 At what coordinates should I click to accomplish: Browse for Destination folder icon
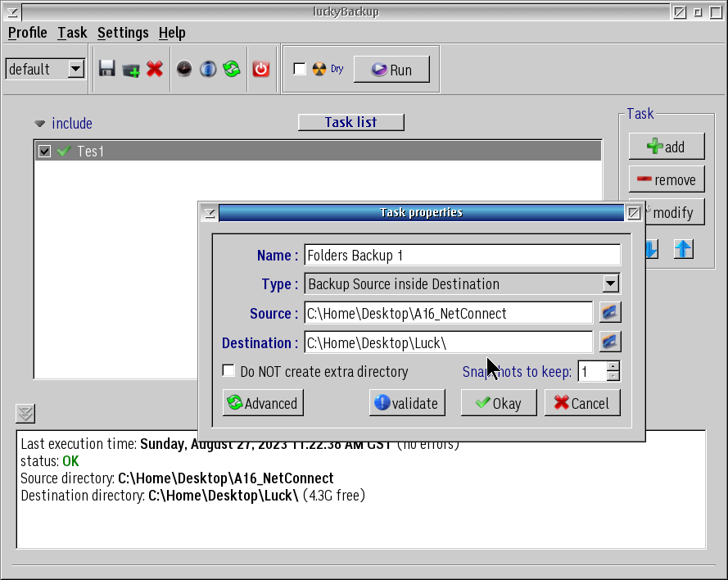click(x=610, y=342)
